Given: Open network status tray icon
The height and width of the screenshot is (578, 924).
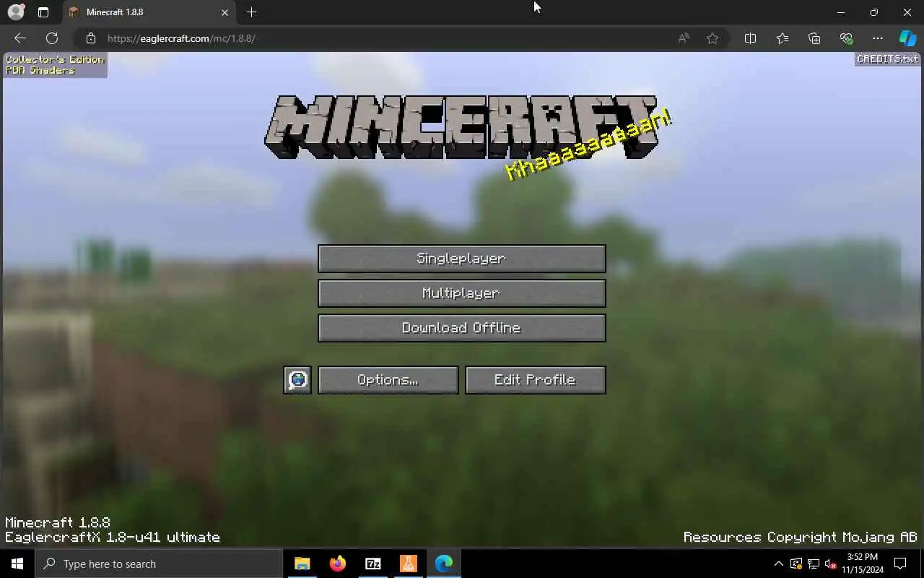Looking at the screenshot, I should point(813,564).
